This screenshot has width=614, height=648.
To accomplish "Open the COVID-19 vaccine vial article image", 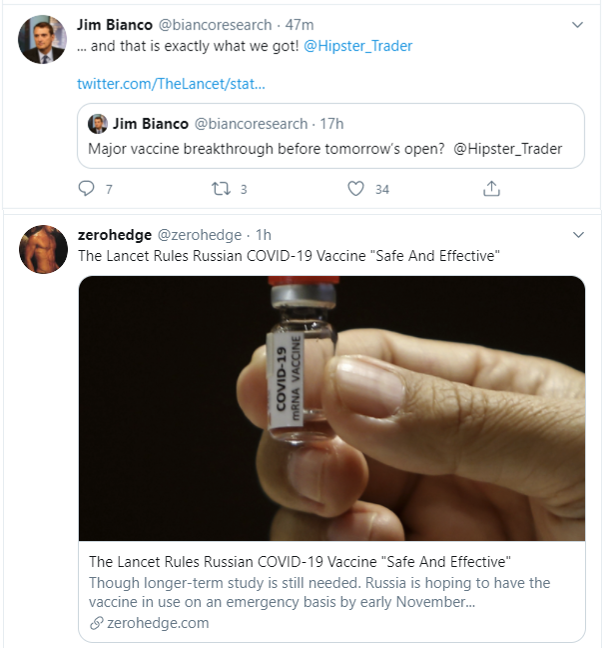I will pyautogui.click(x=331, y=408).
